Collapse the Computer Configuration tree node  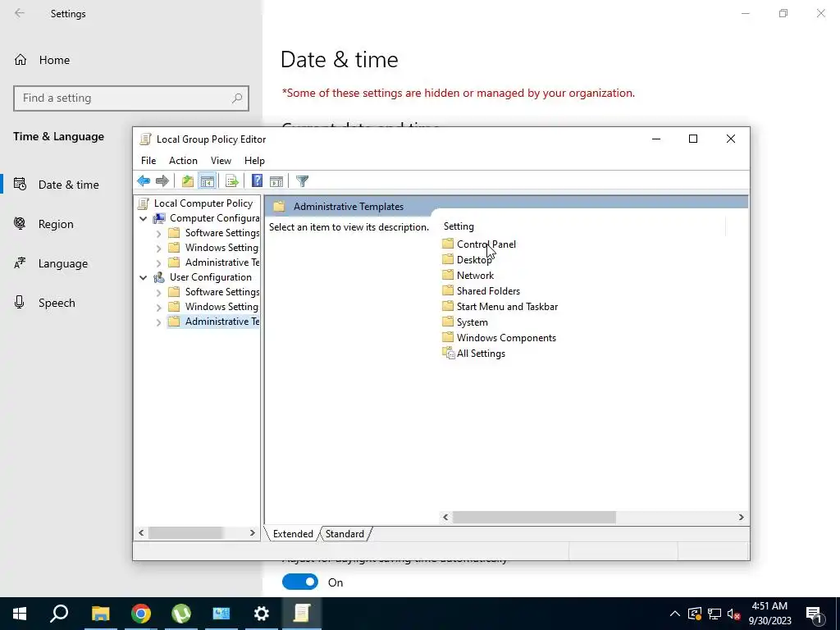[x=144, y=218]
